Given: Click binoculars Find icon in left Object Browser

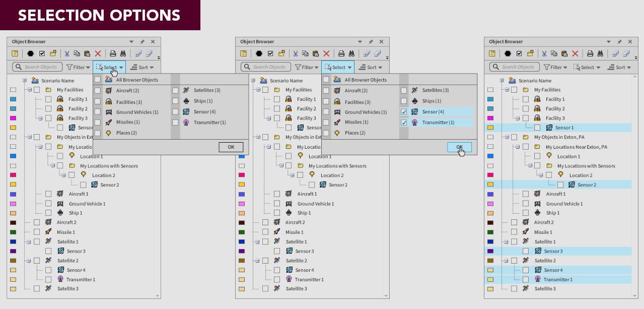Looking at the screenshot, I should 123,53.
